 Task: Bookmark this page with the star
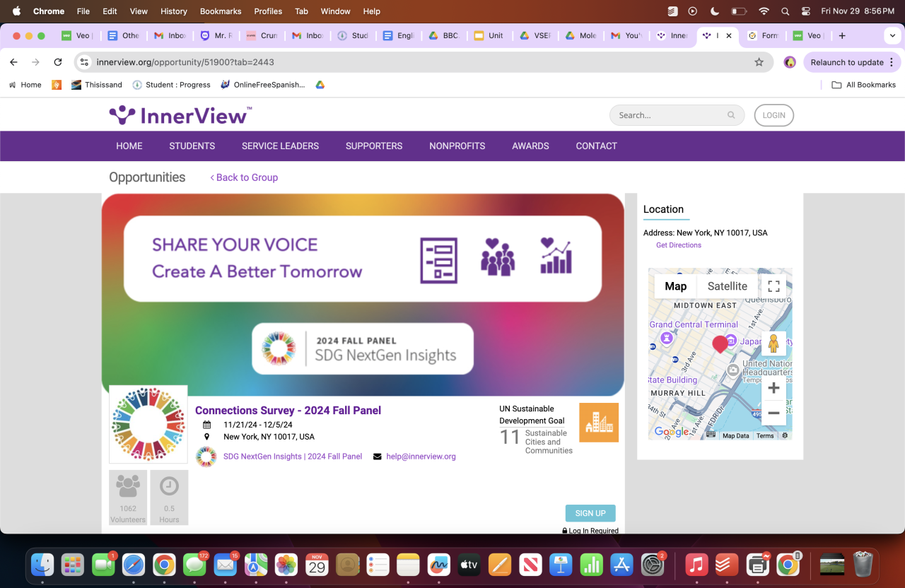tap(759, 62)
